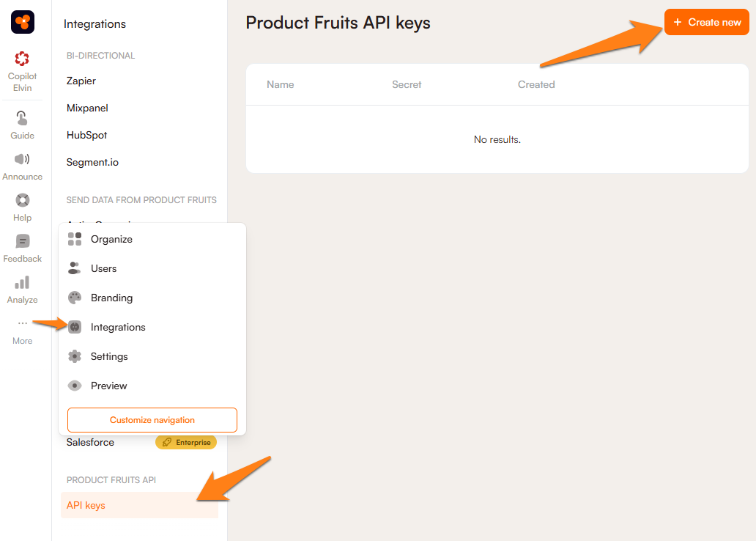
Task: Click the Create new button
Action: pyautogui.click(x=707, y=23)
